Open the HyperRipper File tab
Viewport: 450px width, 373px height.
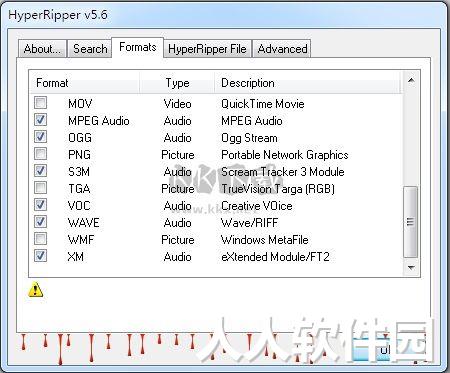click(207, 49)
